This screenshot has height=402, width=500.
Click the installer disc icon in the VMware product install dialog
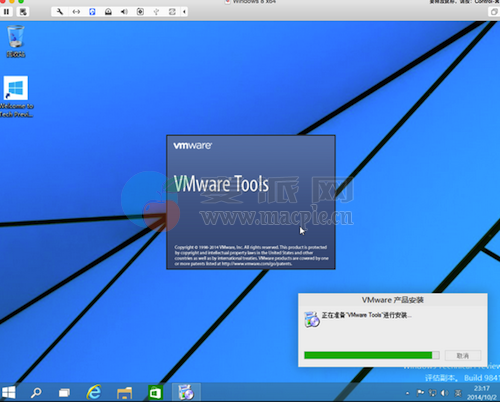[312, 319]
